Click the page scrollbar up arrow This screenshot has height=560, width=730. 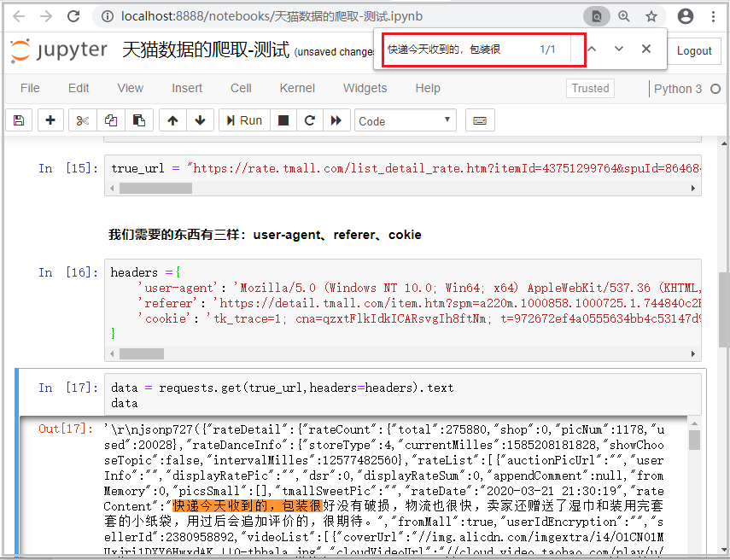tap(724, 143)
